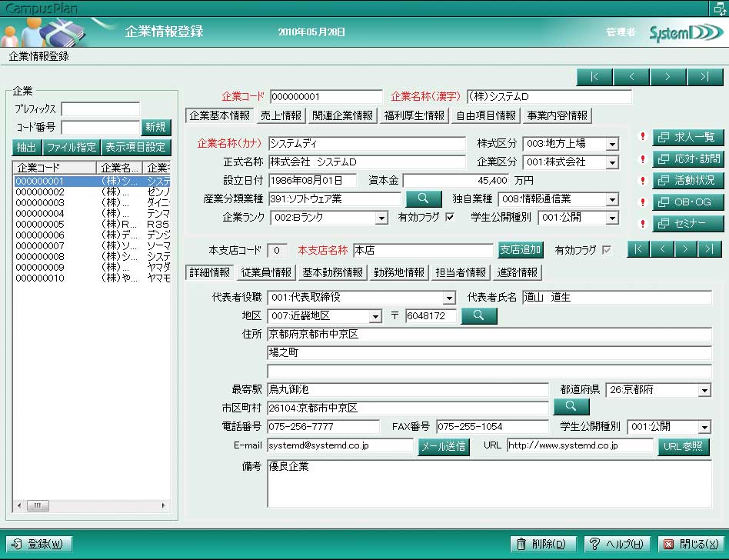Screen dimensions: 729x560
Task: Click 新規 button
Action: click(156, 128)
